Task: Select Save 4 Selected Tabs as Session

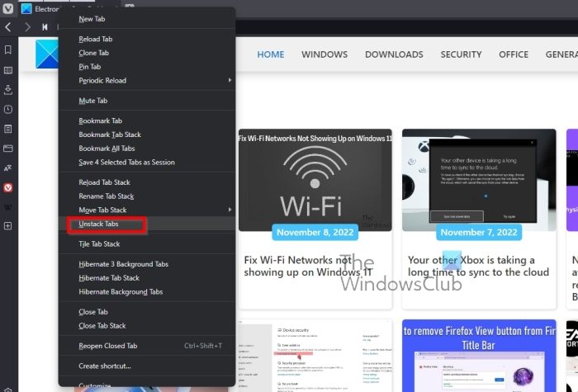Action: (147, 162)
